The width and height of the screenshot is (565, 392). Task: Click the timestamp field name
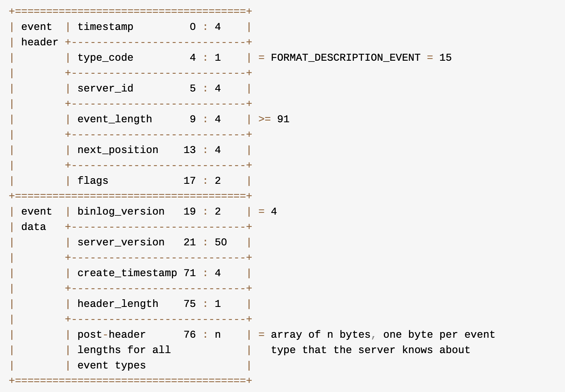point(105,27)
